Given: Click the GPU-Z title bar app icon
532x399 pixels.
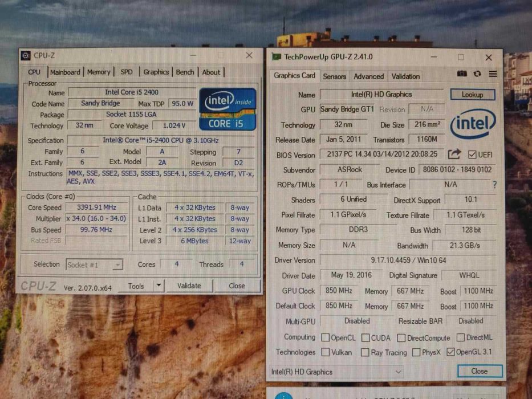Looking at the screenshot, I should pyautogui.click(x=277, y=56).
